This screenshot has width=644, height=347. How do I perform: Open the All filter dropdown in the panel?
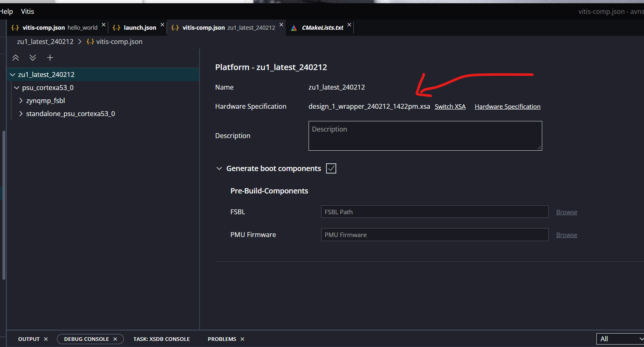[x=620, y=339]
